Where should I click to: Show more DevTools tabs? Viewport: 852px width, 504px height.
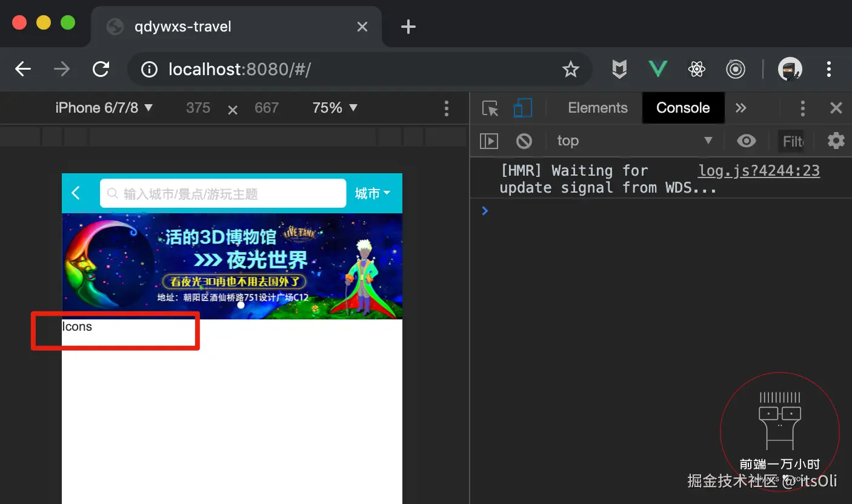(741, 108)
